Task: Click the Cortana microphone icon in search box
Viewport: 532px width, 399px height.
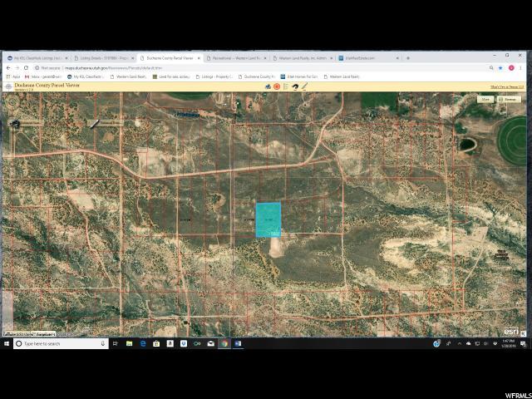Action: coord(103,343)
